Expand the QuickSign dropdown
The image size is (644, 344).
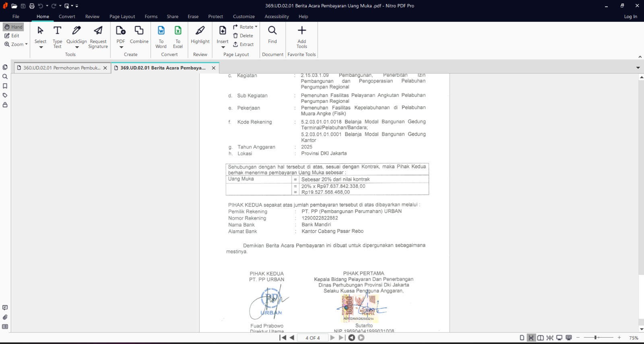click(x=77, y=47)
